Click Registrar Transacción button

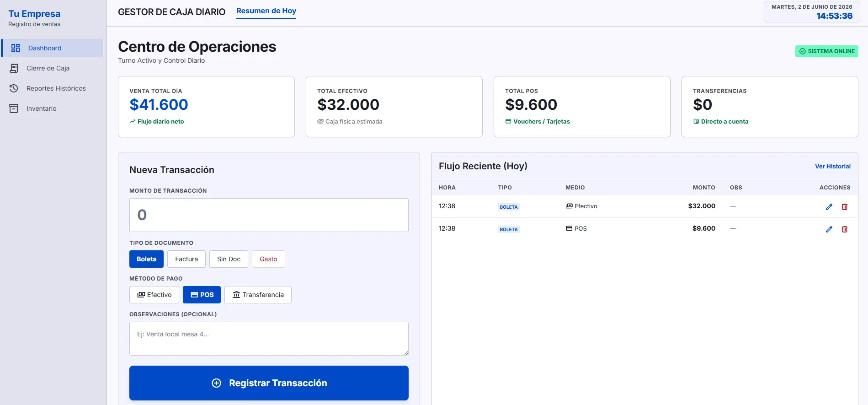(x=269, y=383)
